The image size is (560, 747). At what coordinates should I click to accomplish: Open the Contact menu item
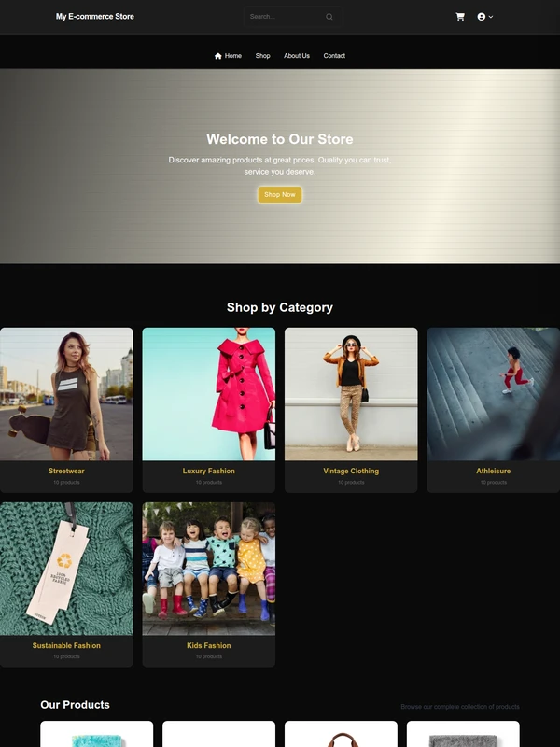click(x=334, y=56)
